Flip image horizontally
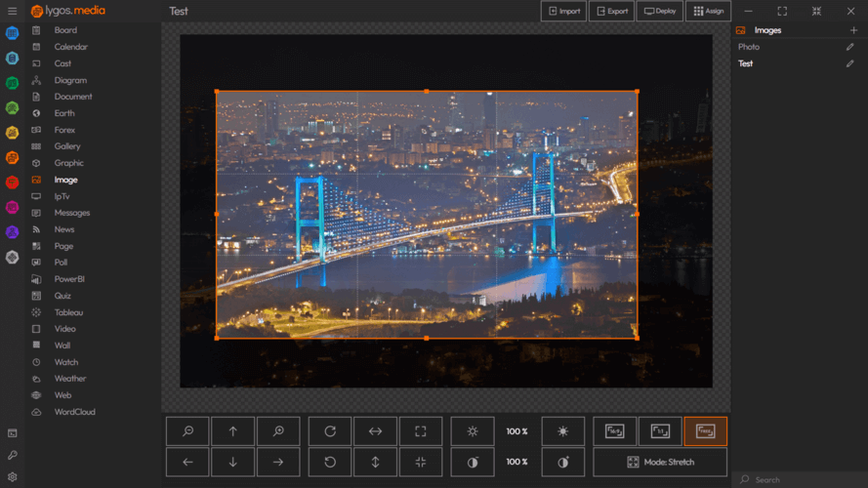Screen dimensions: 868x488 375,431
